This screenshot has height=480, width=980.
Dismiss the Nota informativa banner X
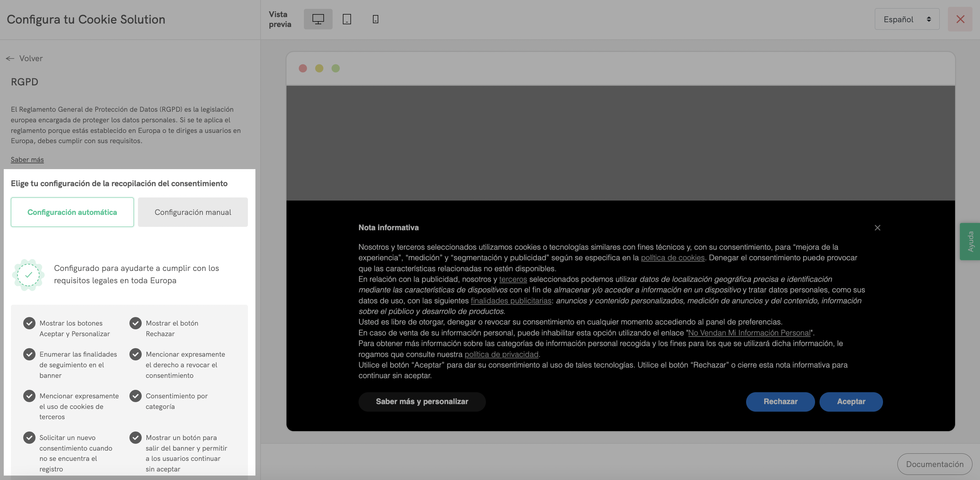click(877, 228)
